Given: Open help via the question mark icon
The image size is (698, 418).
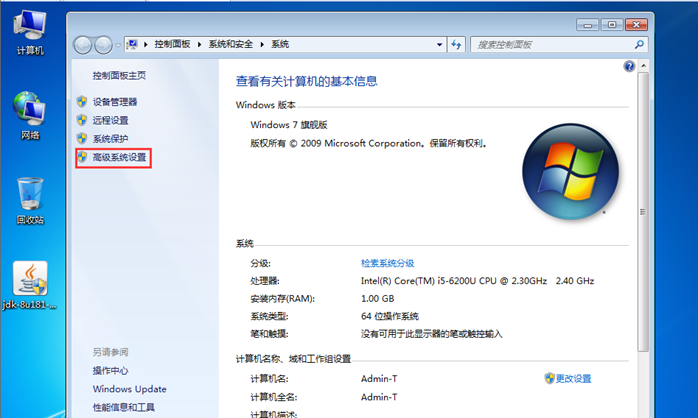Looking at the screenshot, I should (x=629, y=66).
